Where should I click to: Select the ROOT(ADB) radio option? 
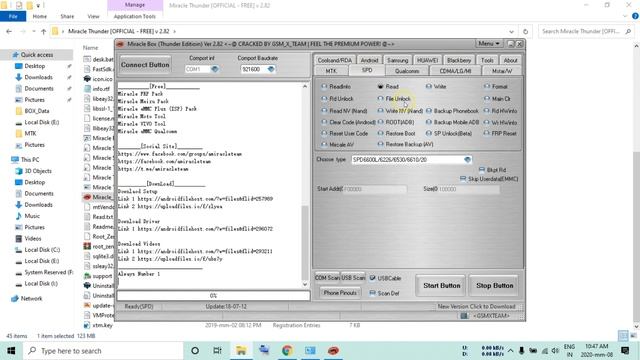click(x=380, y=122)
